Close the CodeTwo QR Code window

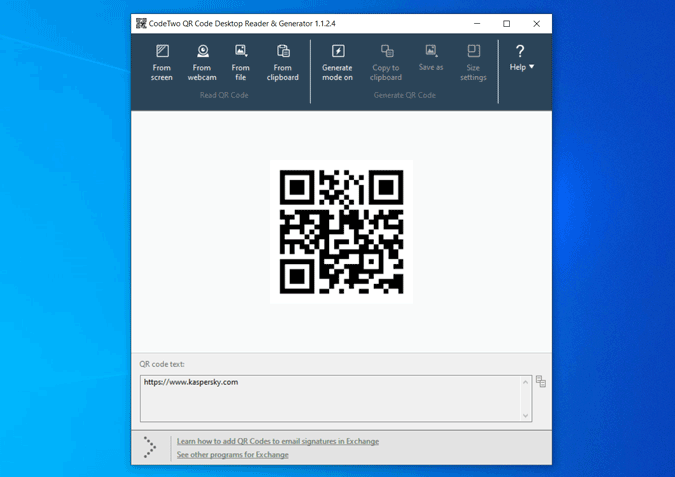point(536,24)
